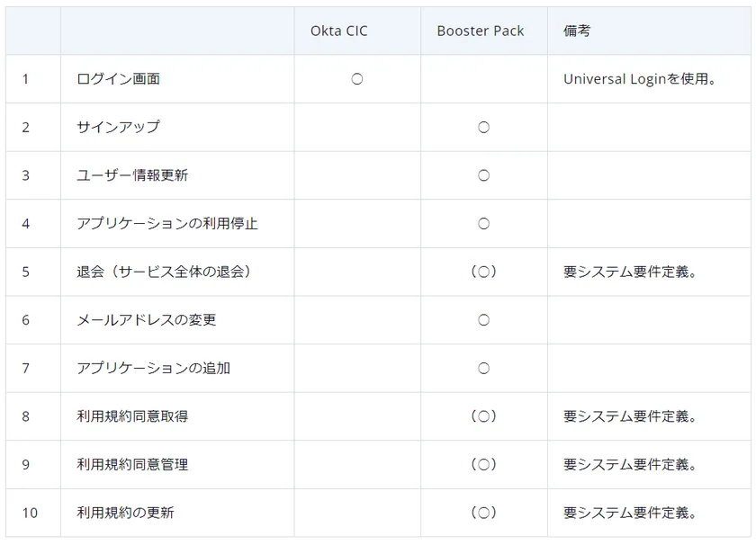The image size is (756, 545).
Task: Click the (○) mark in 利用規約同意管理 row
Action: tap(483, 464)
